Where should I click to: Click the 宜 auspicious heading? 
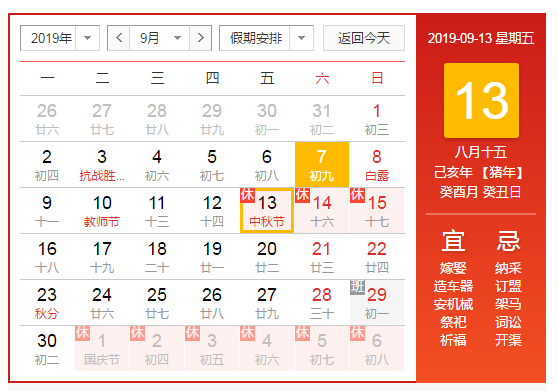pyautogui.click(x=453, y=241)
